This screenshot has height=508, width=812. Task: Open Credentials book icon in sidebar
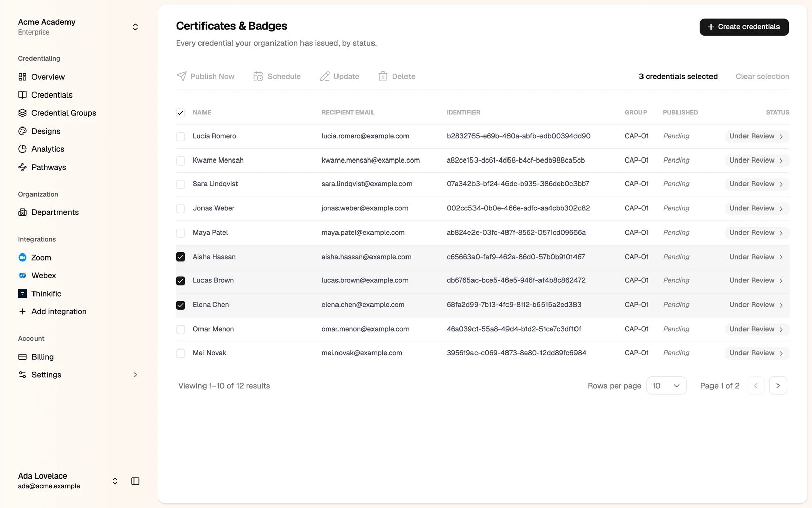tap(22, 95)
